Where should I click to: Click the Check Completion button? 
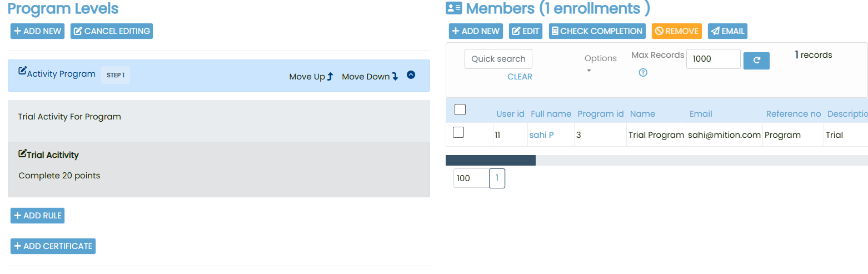click(597, 31)
